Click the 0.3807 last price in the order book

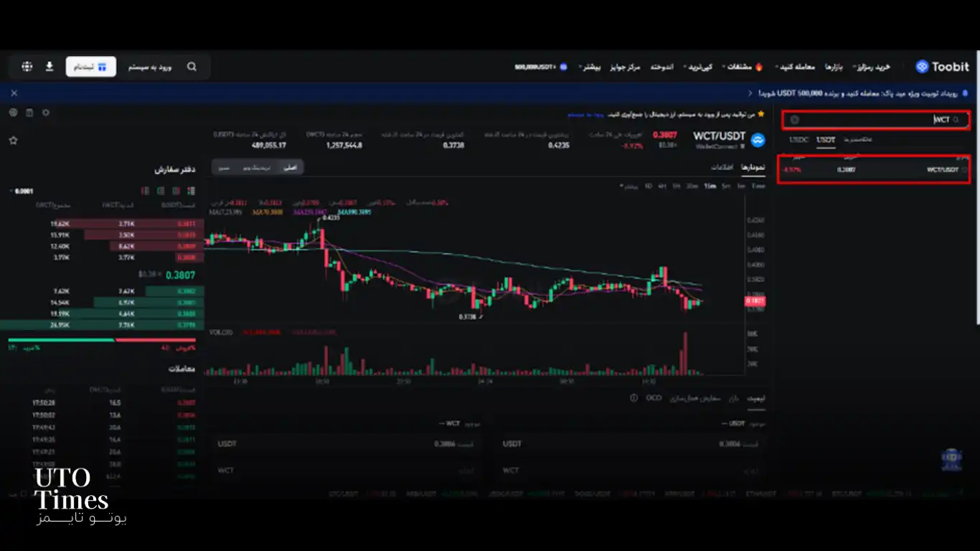181,274
